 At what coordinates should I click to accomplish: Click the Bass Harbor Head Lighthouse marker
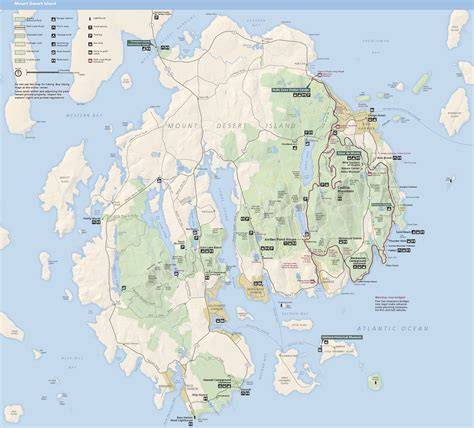point(194,416)
